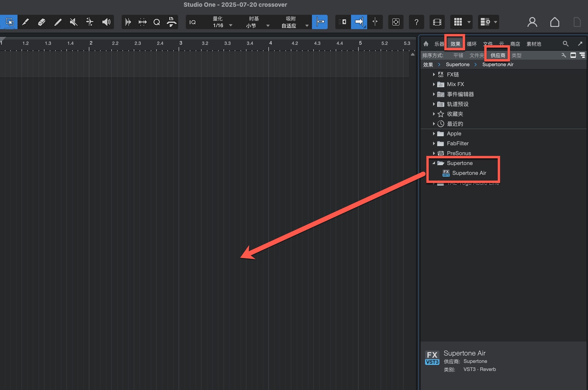Expand the FX链 folder
The height and width of the screenshot is (390, 588).
pyautogui.click(x=434, y=74)
